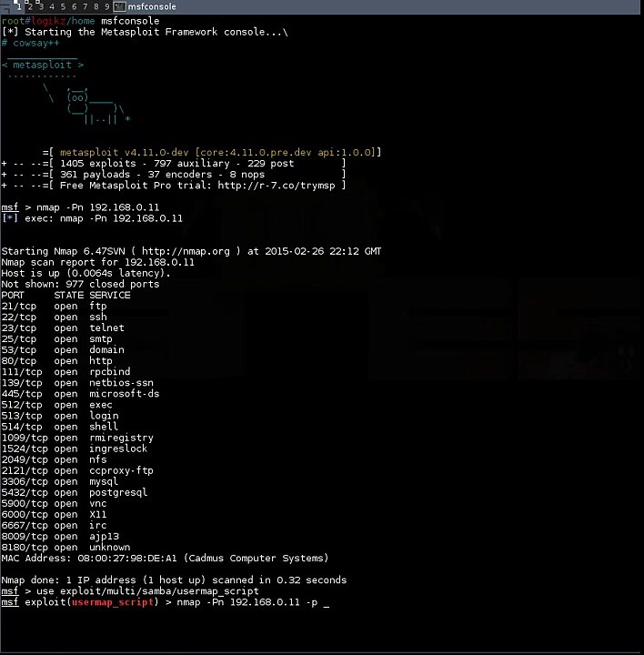Click the '[*] exec: nmap -Pn' line
644x655 pixels.
[x=92, y=218]
